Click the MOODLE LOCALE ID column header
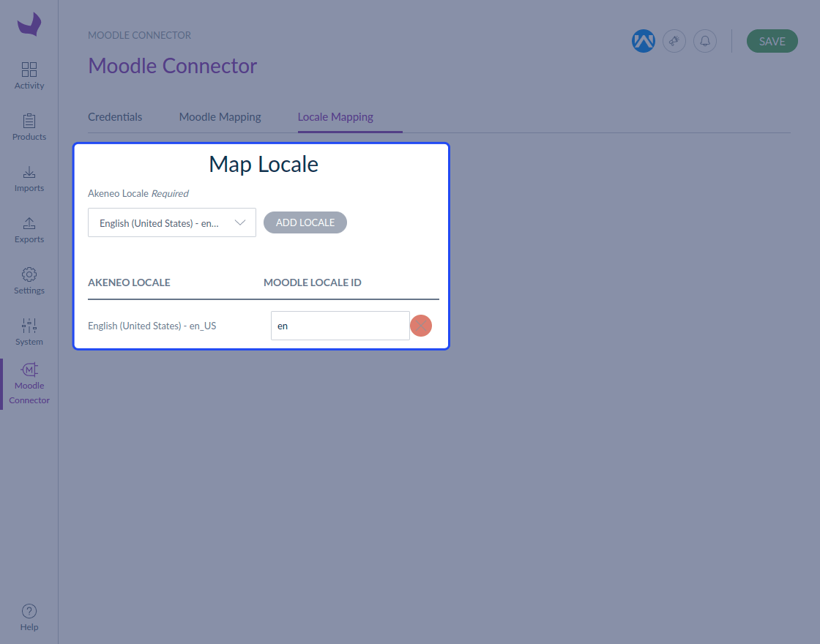This screenshot has height=644, width=820. coord(313,282)
